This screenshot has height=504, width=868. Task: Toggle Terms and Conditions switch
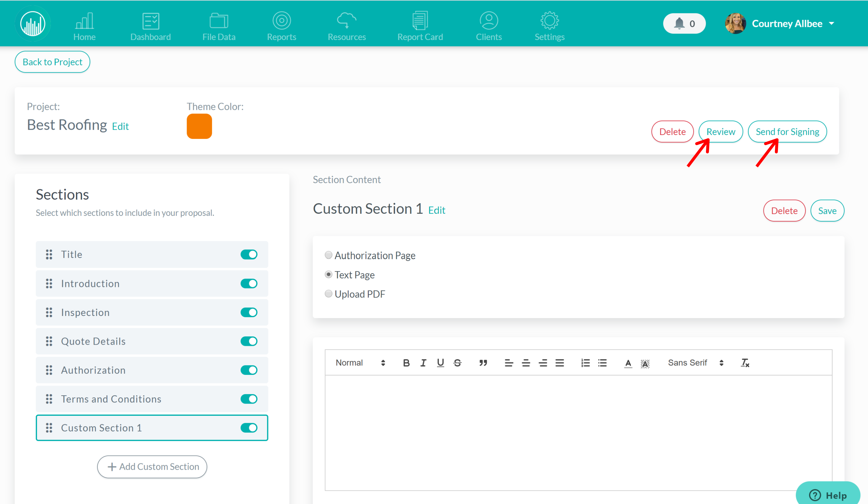point(249,399)
